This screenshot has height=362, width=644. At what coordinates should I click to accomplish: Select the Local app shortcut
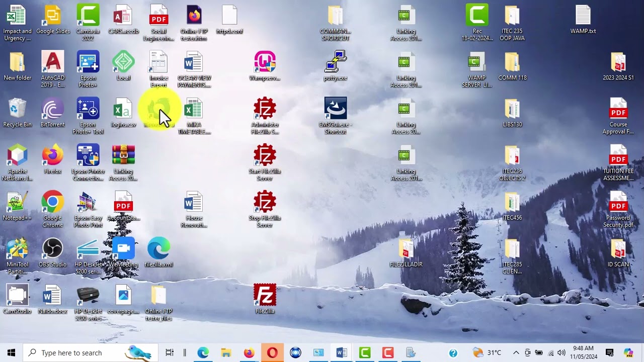[x=123, y=66]
